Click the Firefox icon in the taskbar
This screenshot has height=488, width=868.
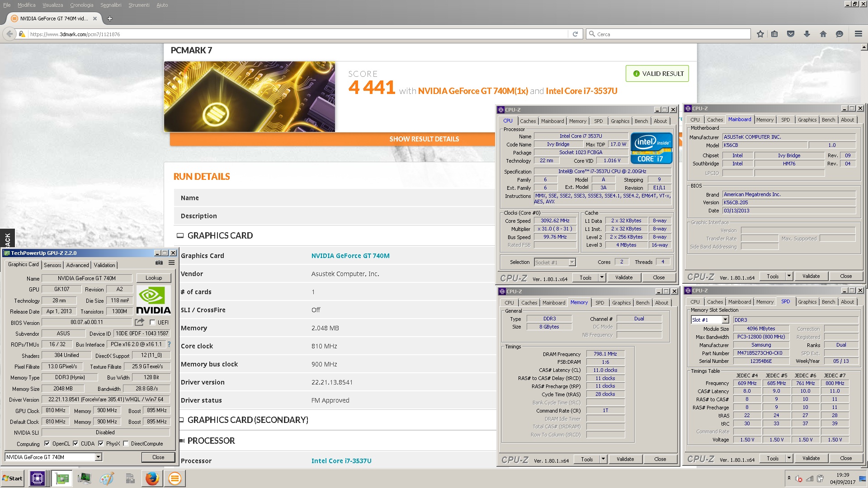(152, 478)
